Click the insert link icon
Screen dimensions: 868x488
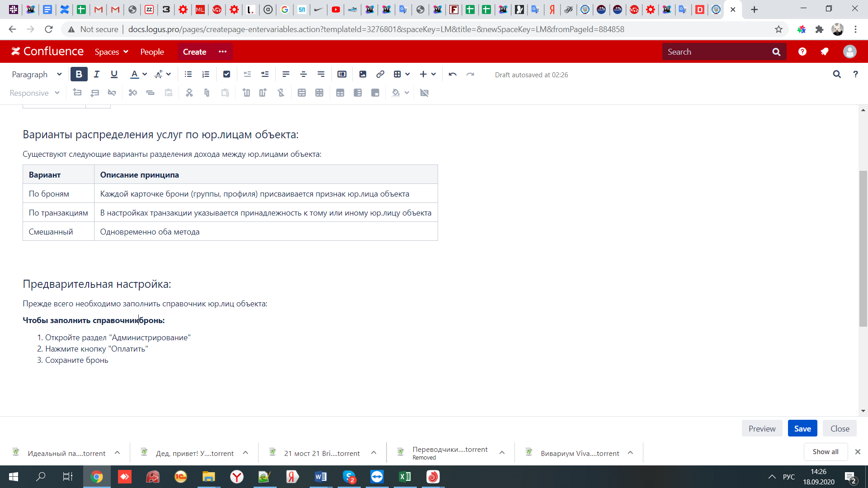coord(380,74)
